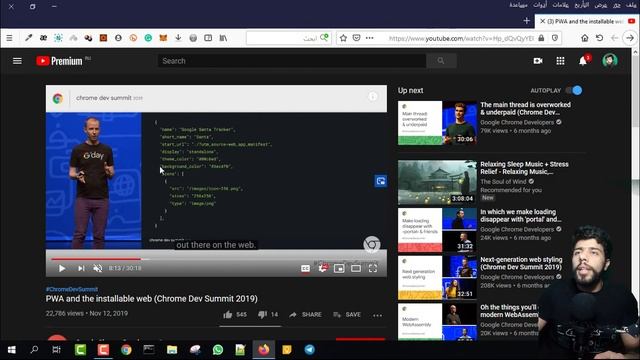Click the eyedropper toolbar extension icon
The width and height of the screenshot is (640, 360).
click(29, 38)
